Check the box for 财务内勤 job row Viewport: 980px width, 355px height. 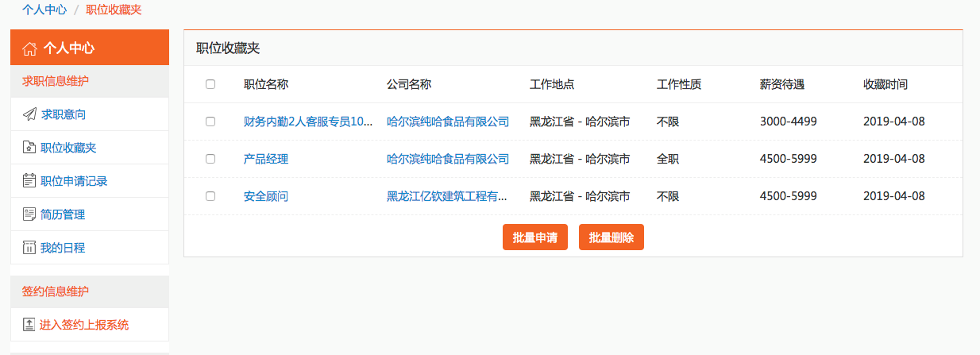210,122
